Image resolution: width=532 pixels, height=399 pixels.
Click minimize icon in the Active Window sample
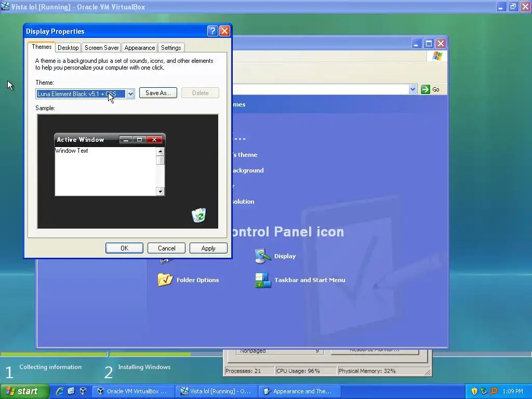point(126,139)
